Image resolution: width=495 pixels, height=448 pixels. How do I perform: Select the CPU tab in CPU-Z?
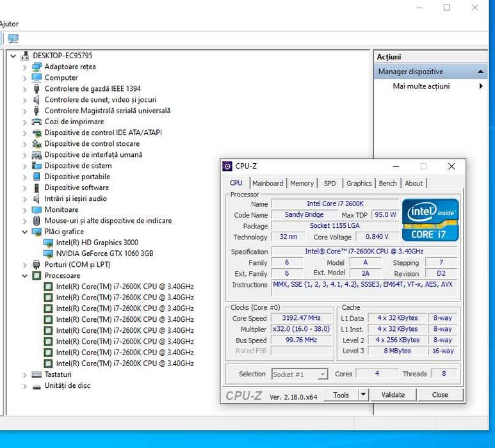236,183
